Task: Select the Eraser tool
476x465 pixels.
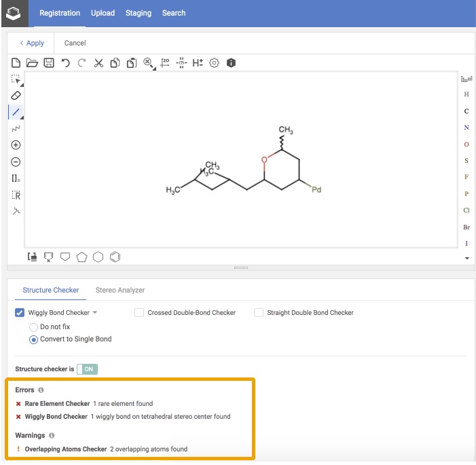Action: pyautogui.click(x=16, y=95)
